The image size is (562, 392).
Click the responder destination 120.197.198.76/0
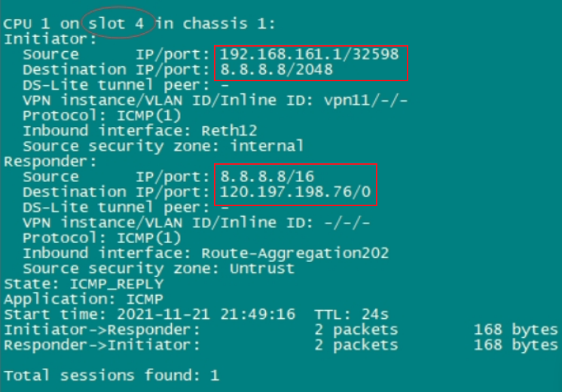click(297, 192)
